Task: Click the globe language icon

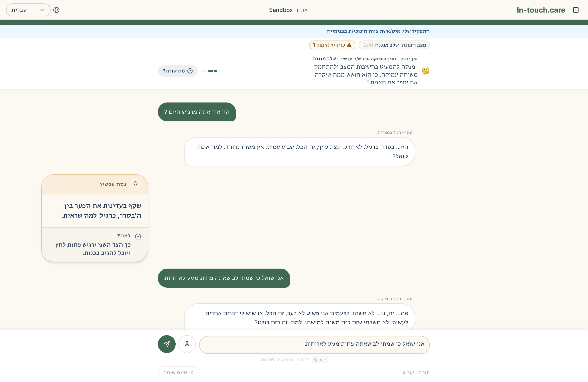Action: pos(56,10)
